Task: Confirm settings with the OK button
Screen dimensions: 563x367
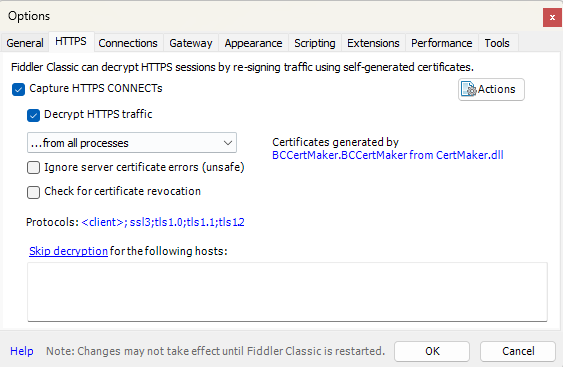Action: click(432, 351)
